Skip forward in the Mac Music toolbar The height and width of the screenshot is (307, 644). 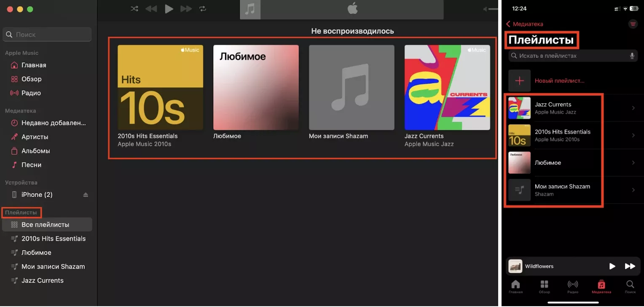pyautogui.click(x=186, y=8)
